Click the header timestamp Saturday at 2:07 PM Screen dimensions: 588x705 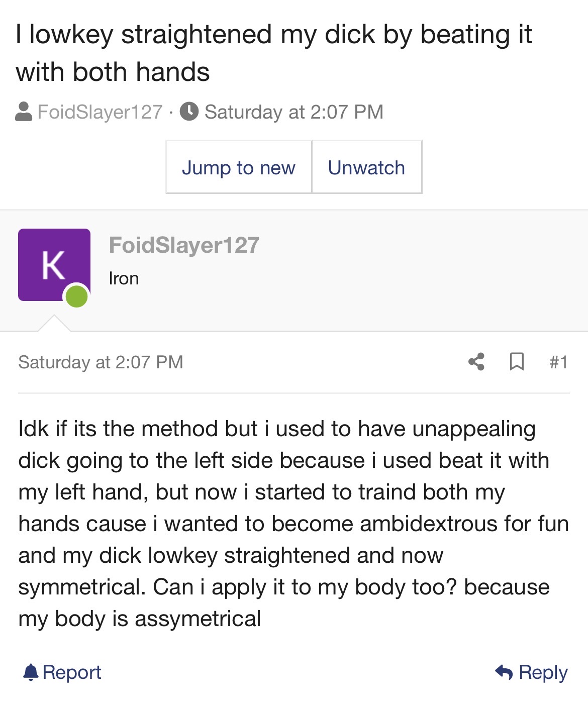coord(293,112)
